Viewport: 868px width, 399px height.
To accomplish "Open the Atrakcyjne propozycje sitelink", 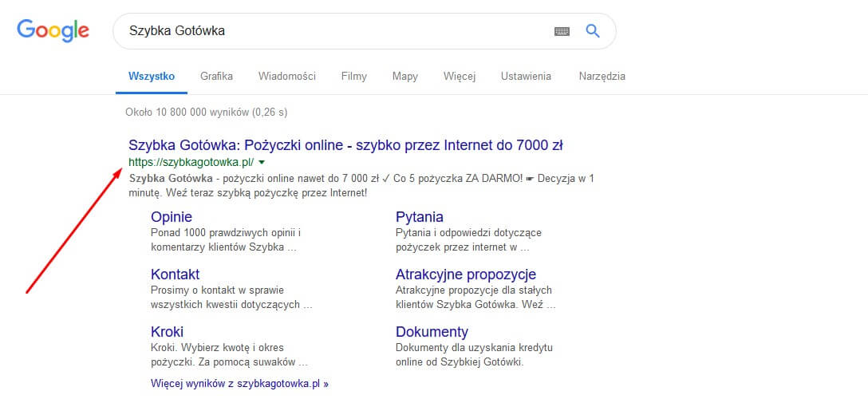I will point(466,275).
